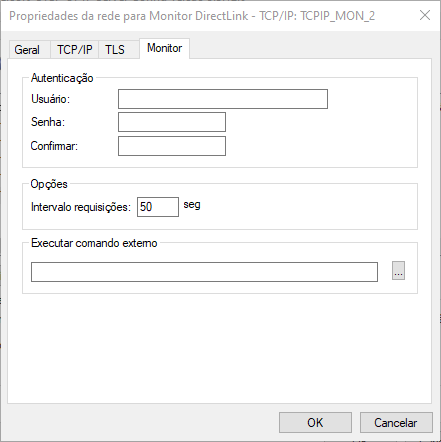The width and height of the screenshot is (441, 442).
Task: Focus the Usuário text field
Action: click(223, 99)
